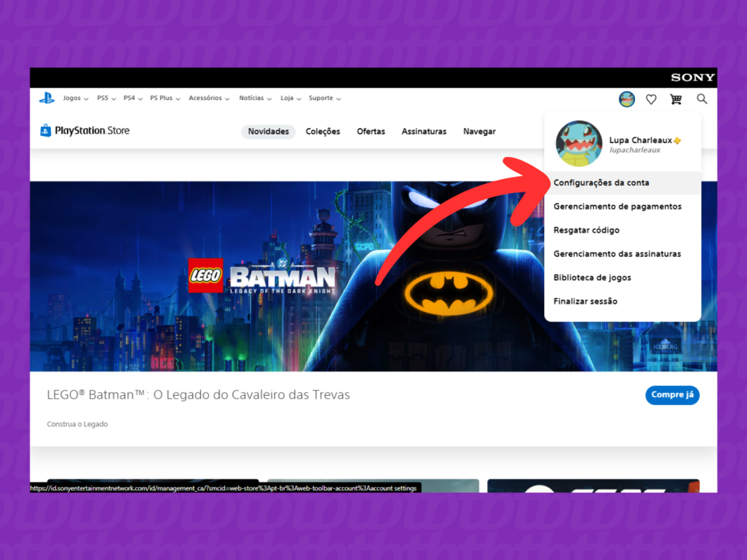Select Resgatar código menu entry
Viewport: 747px width, 560px height.
pyautogui.click(x=622, y=230)
